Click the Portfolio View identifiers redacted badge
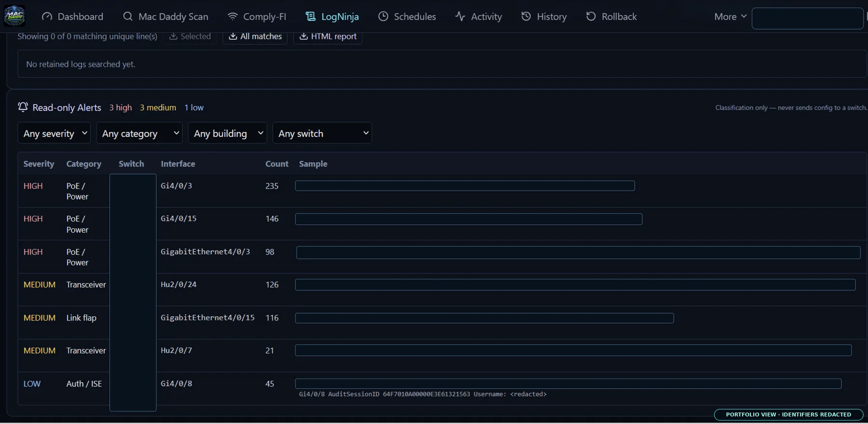 (x=788, y=414)
